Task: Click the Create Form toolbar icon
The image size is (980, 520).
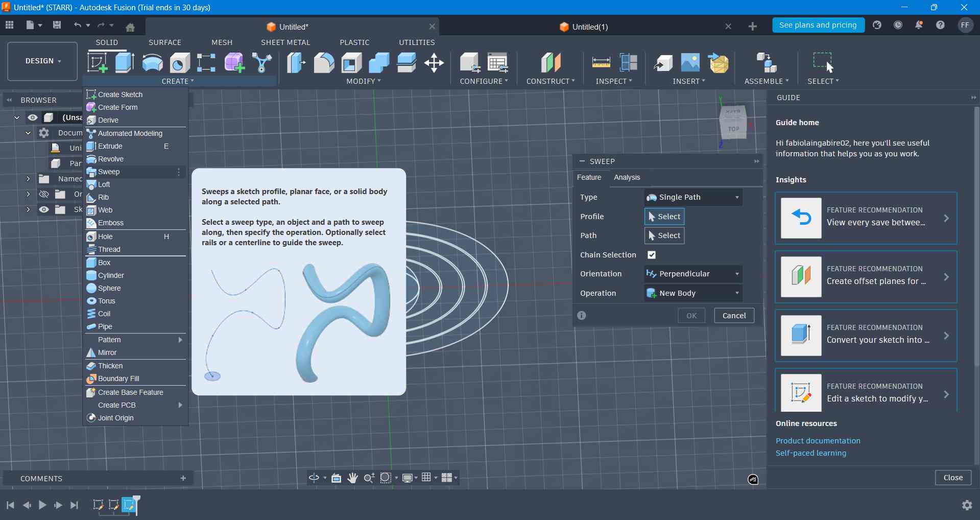Action: 234,63
